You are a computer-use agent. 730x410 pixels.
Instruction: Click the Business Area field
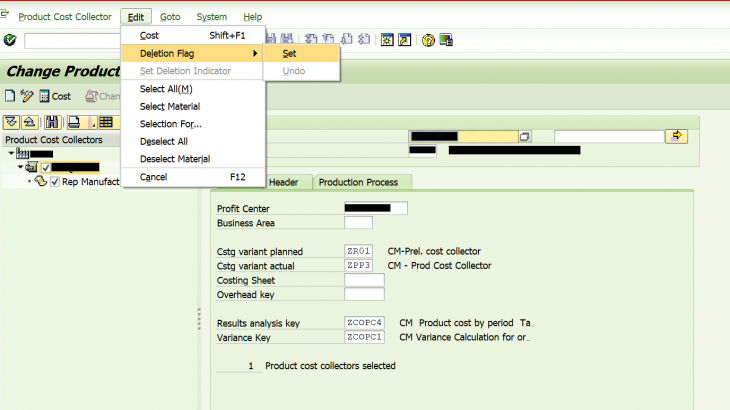[358, 222]
